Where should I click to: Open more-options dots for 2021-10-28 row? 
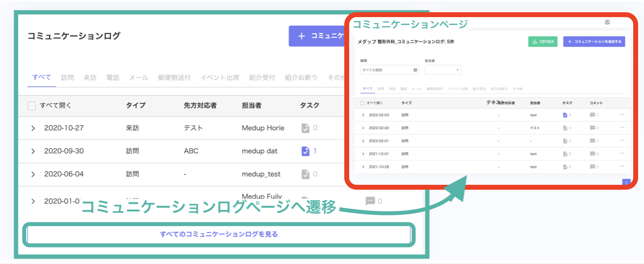tap(622, 166)
